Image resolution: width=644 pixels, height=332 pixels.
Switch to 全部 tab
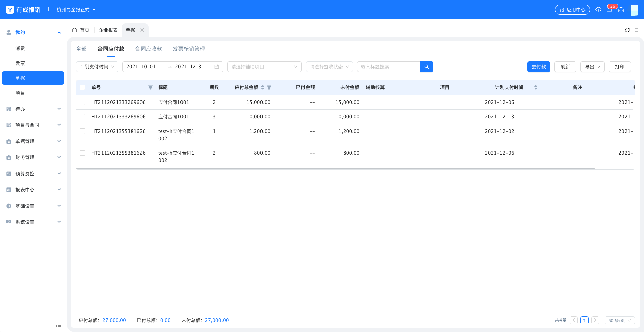81,49
